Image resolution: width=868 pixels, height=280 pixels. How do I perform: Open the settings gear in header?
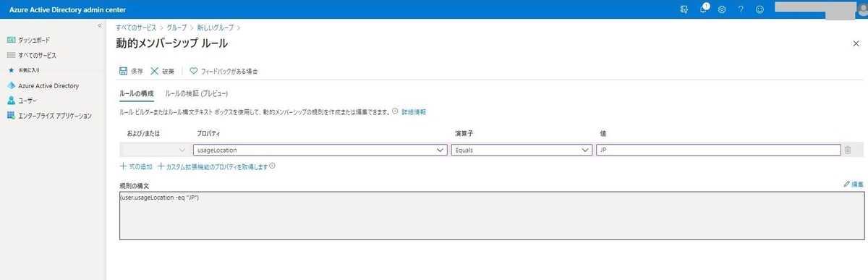tap(722, 9)
